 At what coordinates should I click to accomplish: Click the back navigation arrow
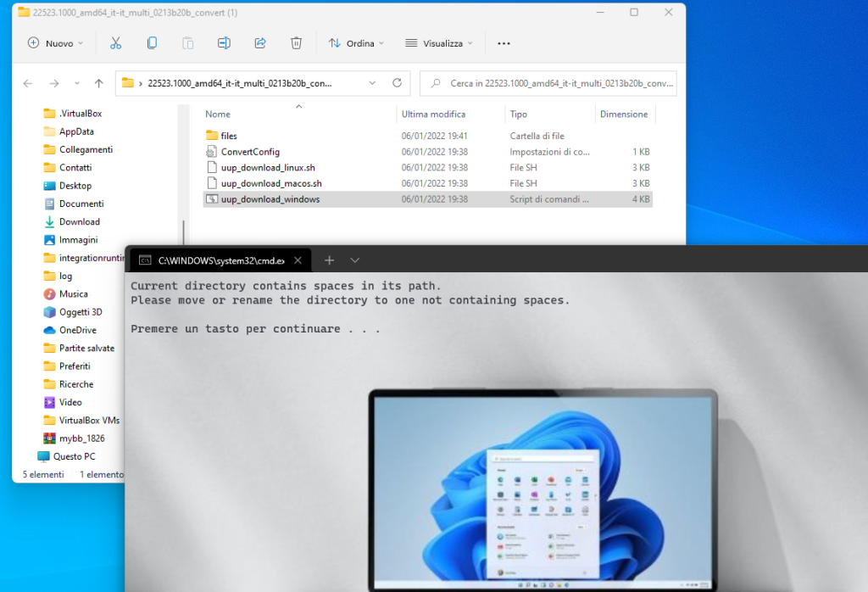click(x=28, y=83)
